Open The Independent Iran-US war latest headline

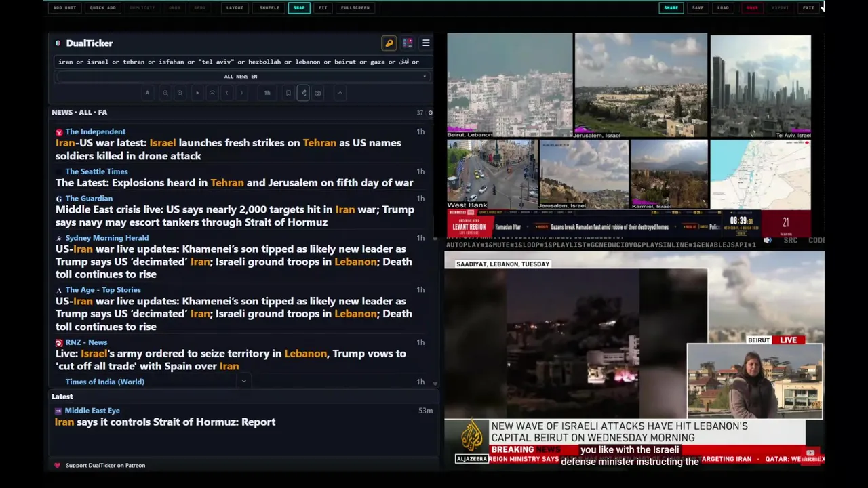pyautogui.click(x=228, y=149)
